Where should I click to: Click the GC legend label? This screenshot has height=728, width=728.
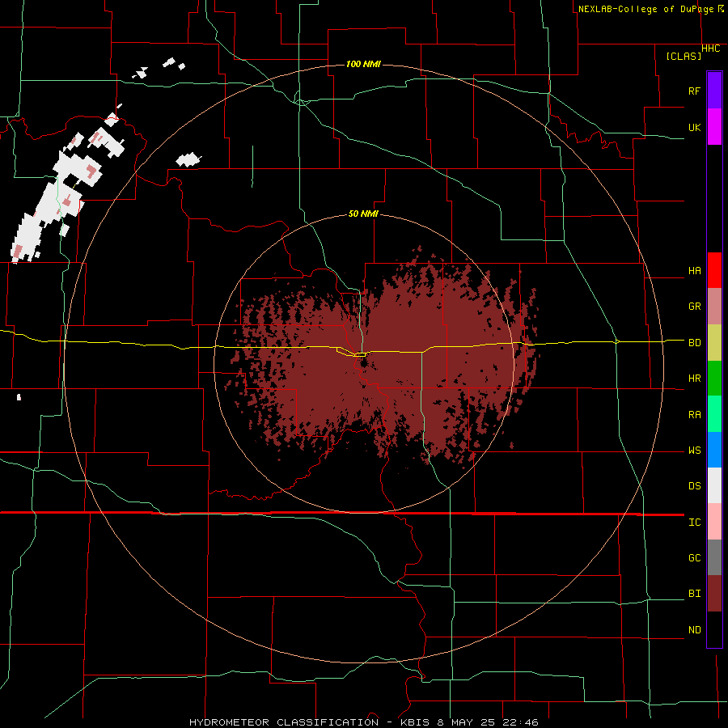point(694,558)
